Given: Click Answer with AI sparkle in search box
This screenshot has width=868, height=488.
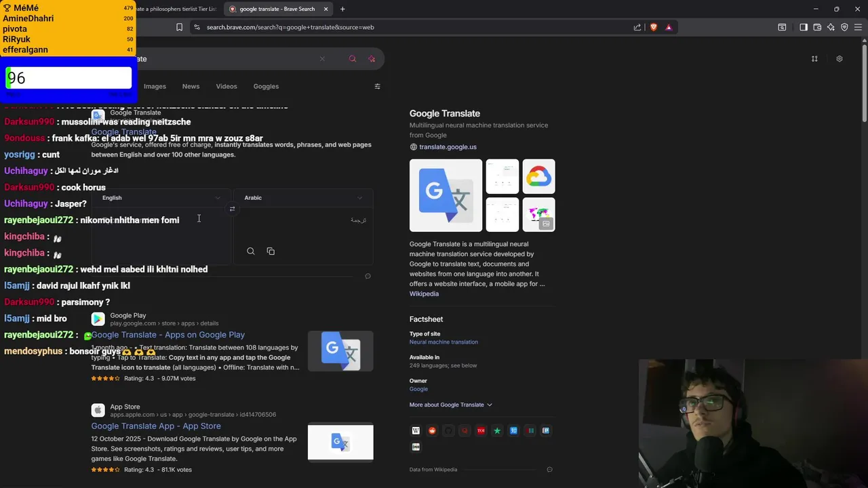Looking at the screenshot, I should coord(372,59).
